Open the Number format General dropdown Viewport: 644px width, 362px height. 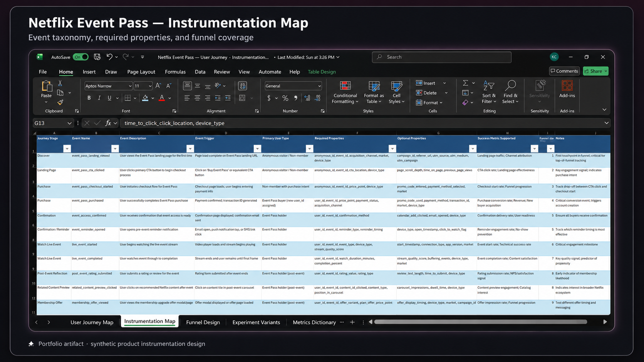coord(319,86)
